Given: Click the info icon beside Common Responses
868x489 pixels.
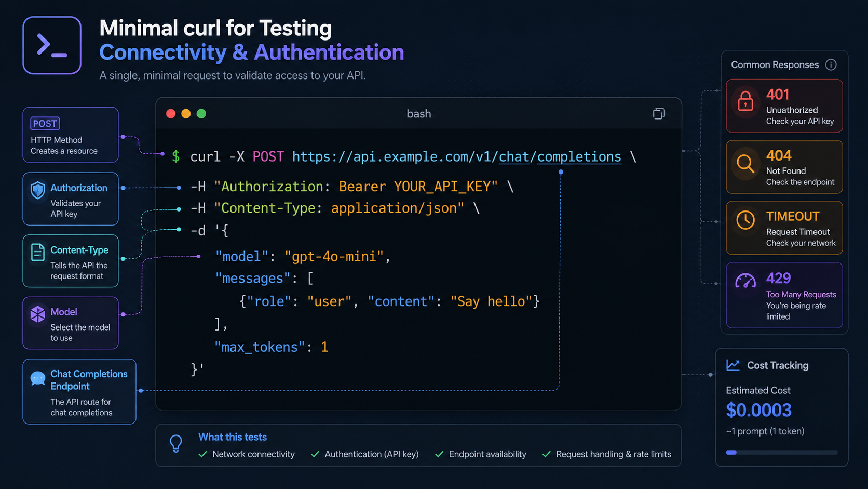Looking at the screenshot, I should [x=831, y=64].
